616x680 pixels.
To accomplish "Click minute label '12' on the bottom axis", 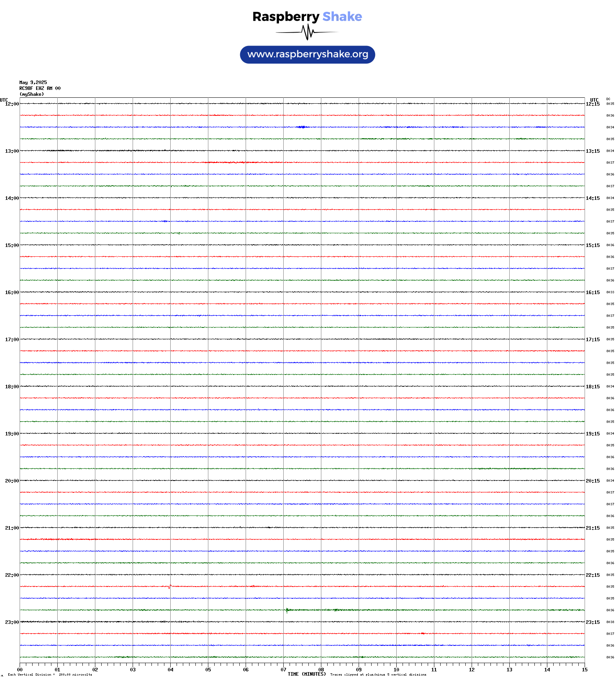I will [x=472, y=670].
